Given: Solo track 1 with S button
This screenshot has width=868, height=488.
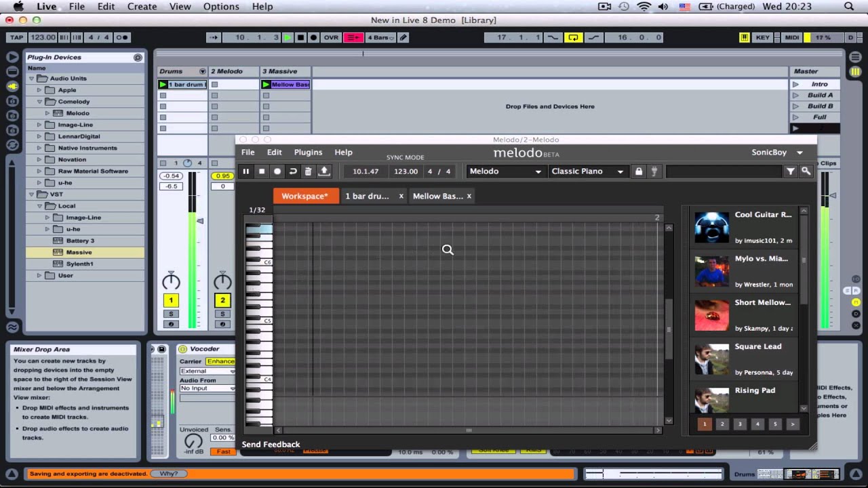Looking at the screenshot, I should (171, 314).
